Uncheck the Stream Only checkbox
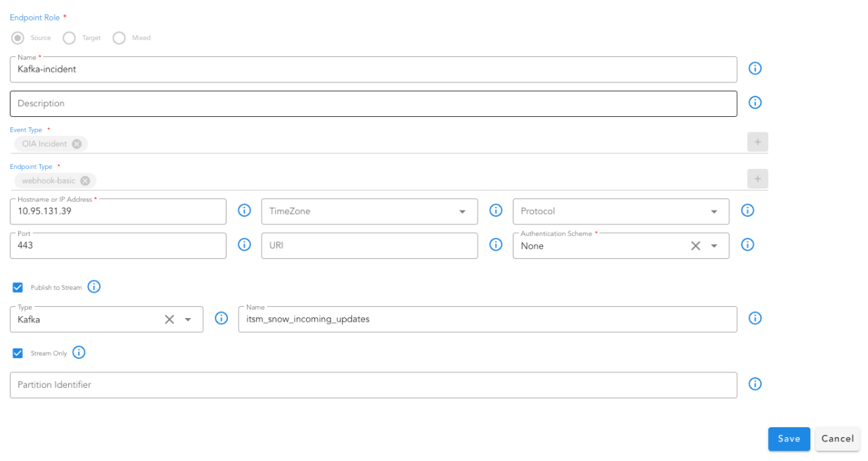This screenshot has width=868, height=461. coord(18,353)
